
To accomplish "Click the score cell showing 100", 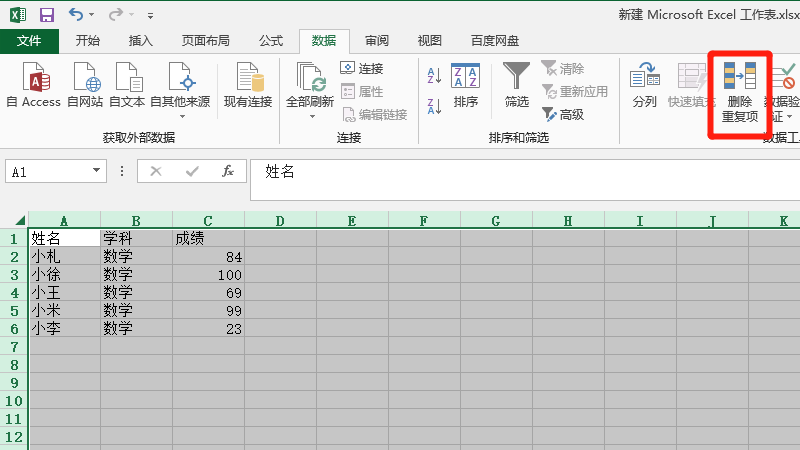I will click(208, 274).
